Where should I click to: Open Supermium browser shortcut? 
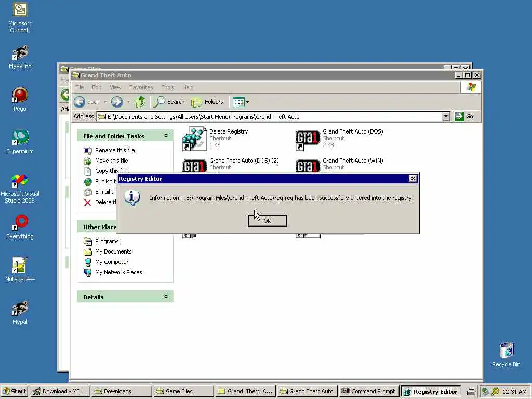(x=20, y=142)
